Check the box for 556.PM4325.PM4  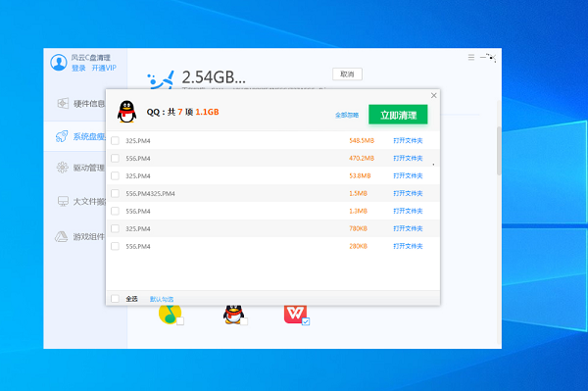[x=115, y=193]
